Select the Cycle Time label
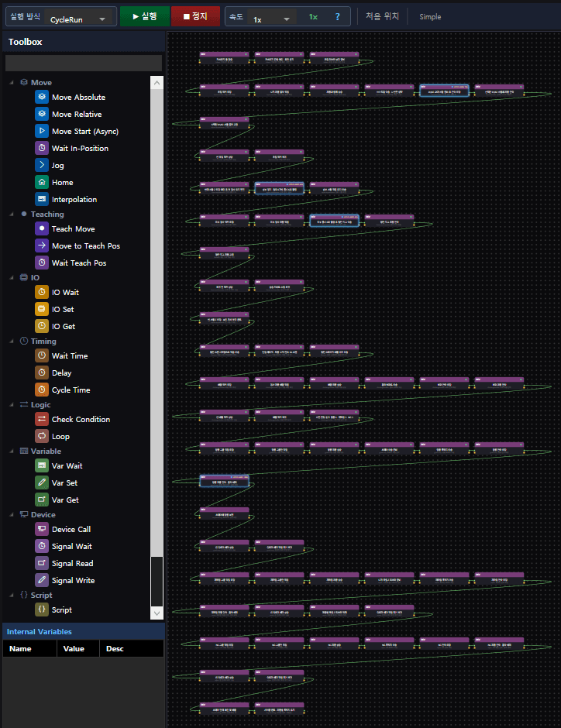 pos(71,390)
